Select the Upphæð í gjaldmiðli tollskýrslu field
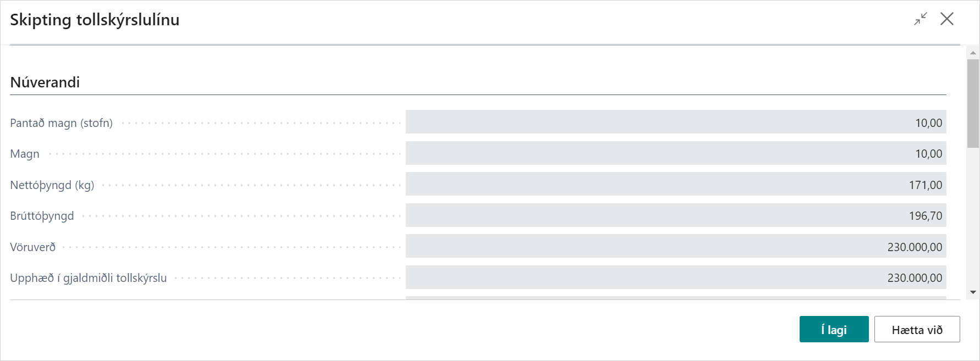The height and width of the screenshot is (361, 980). pos(676,277)
